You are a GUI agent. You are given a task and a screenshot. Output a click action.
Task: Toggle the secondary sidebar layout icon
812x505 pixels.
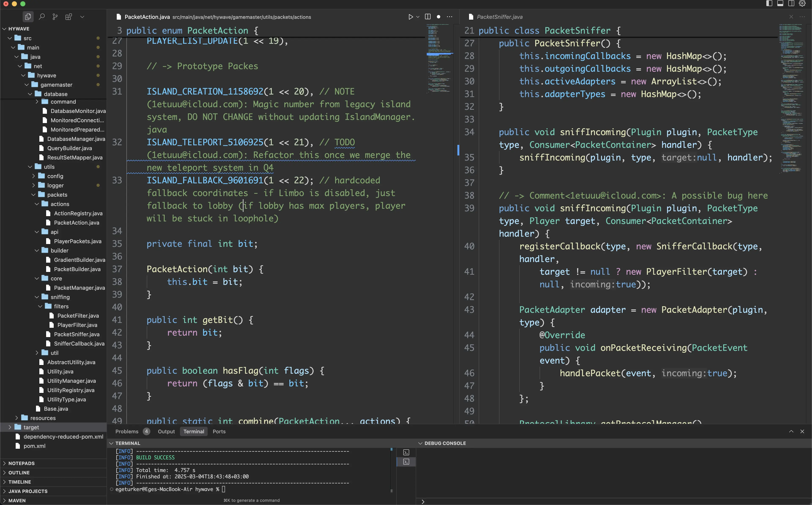coord(791,4)
